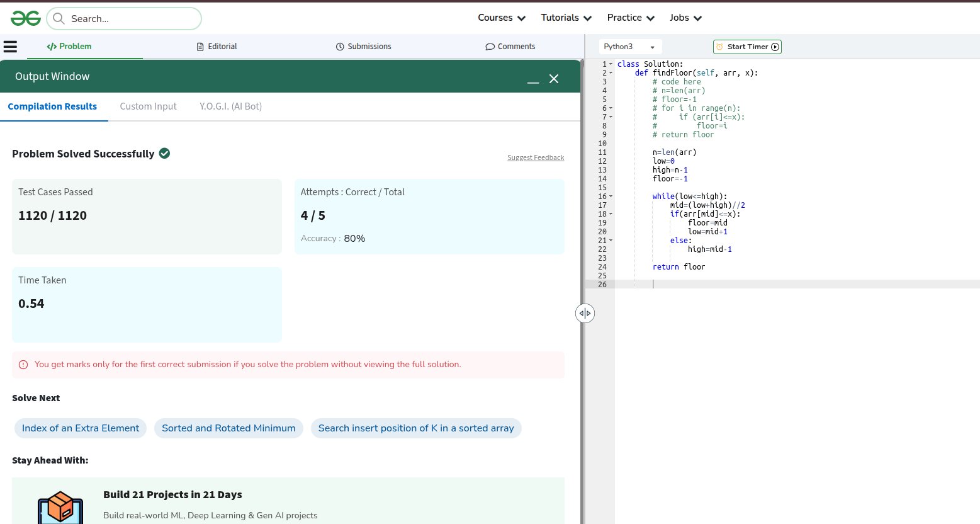Select the Custom Input tab
The height and width of the screenshot is (524, 980).
coord(148,106)
